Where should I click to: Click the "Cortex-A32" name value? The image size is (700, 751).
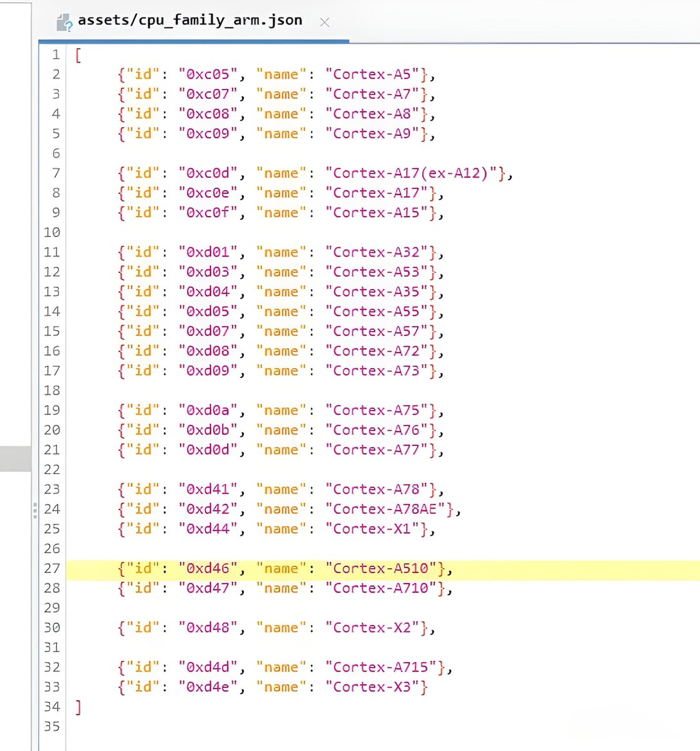(377, 252)
